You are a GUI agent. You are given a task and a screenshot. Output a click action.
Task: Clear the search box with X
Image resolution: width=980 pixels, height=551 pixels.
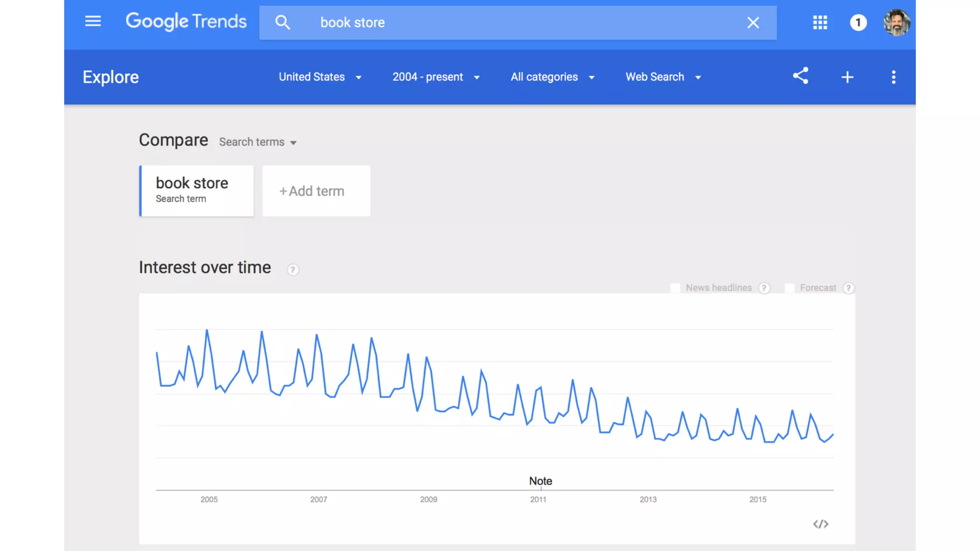pos(753,22)
